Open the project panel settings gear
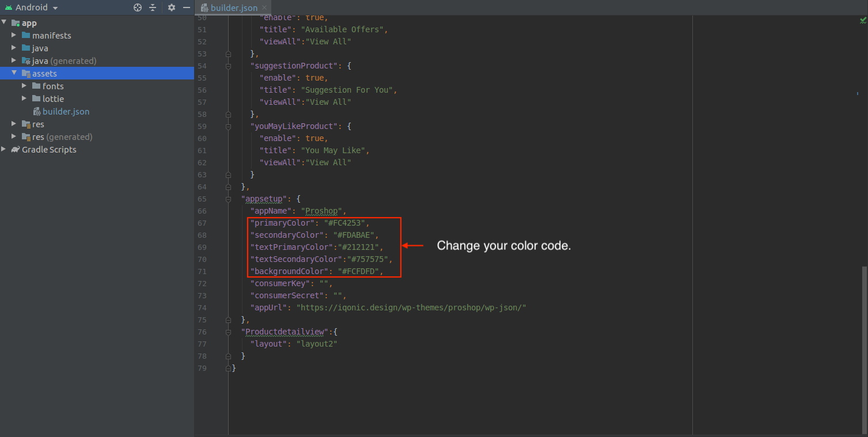Image resolution: width=868 pixels, height=437 pixels. (172, 7)
